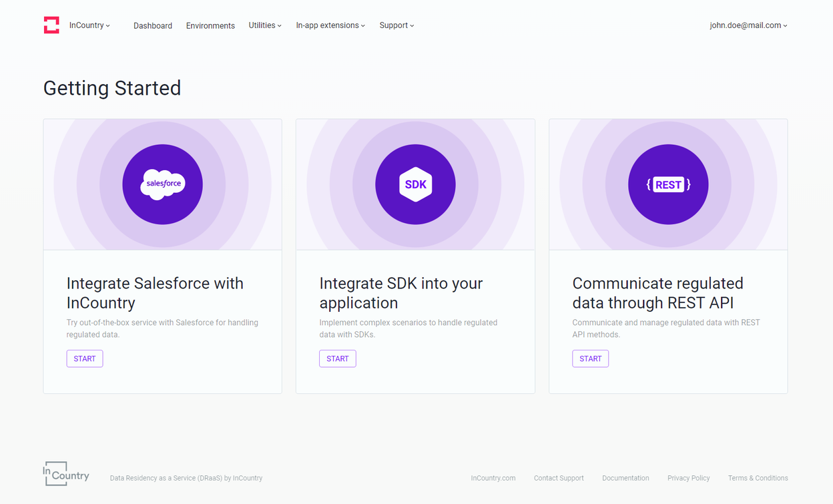Screen dimensions: 833x504
Task: Click the REST API braces icon
Action: pos(668,184)
